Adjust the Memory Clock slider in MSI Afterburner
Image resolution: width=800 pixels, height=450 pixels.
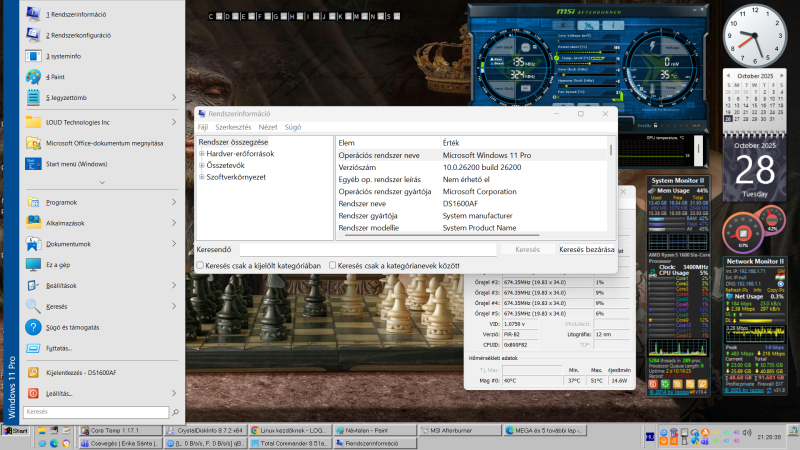coord(586,86)
